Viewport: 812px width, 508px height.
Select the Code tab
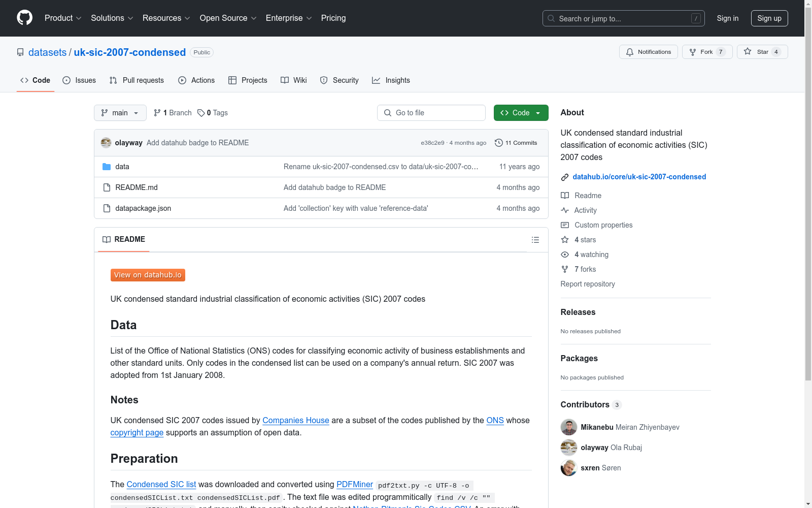pos(36,80)
